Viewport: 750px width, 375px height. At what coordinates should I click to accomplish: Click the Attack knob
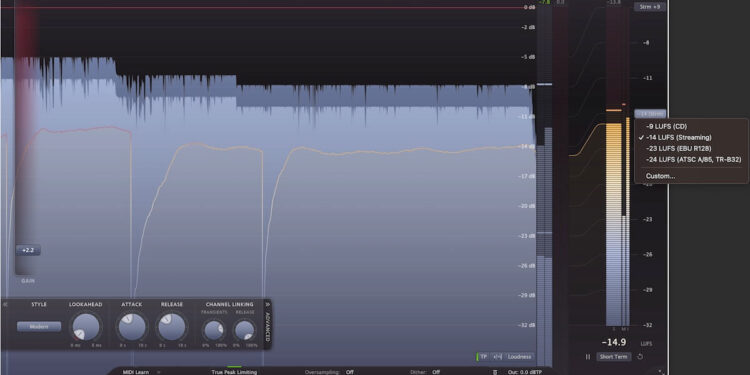[132, 328]
